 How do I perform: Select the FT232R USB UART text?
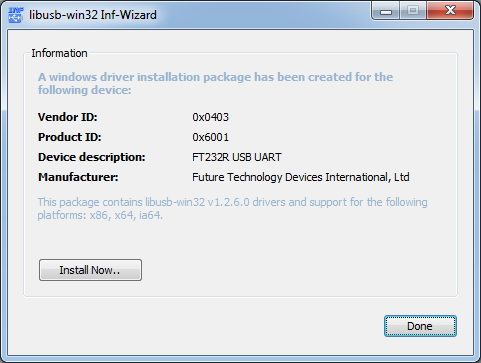click(x=237, y=157)
